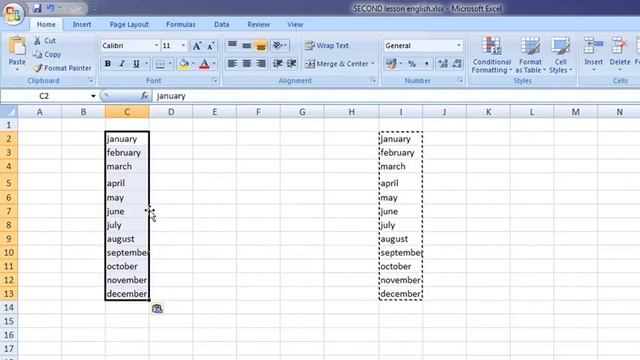Click the Insert Function fx button

144,96
